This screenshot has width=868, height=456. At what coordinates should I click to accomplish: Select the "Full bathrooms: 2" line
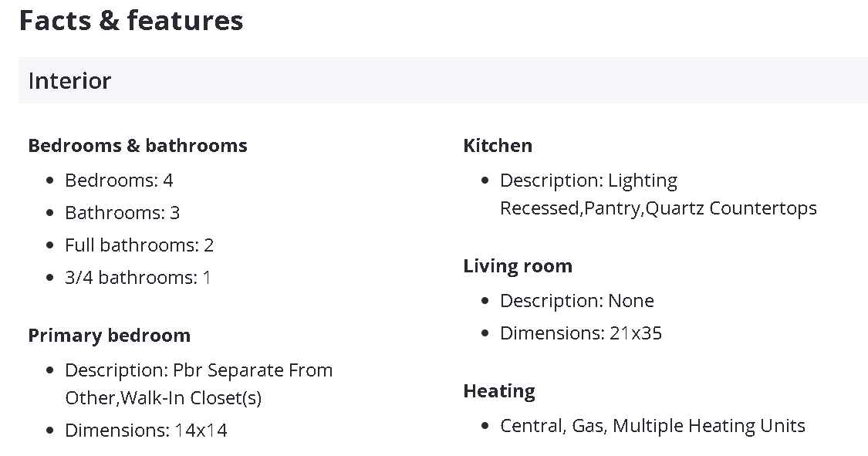click(x=139, y=245)
